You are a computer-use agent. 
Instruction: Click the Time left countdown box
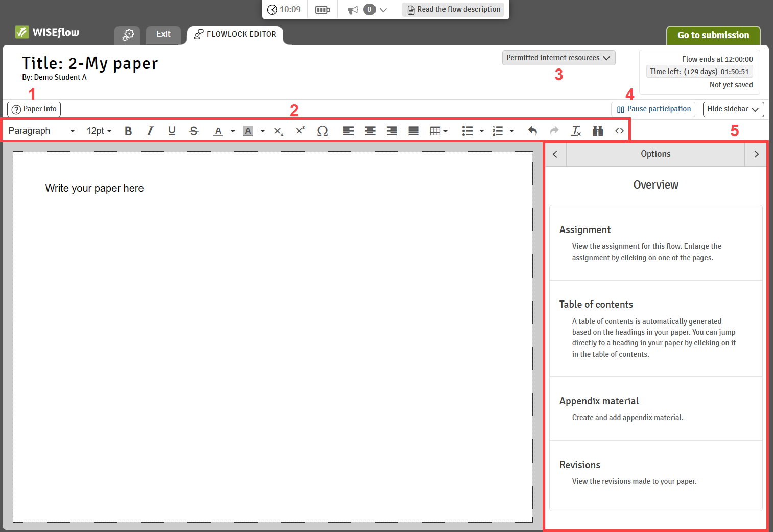[699, 72]
